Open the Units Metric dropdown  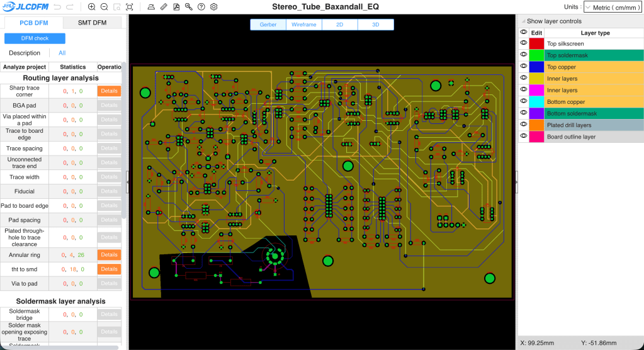click(613, 7)
